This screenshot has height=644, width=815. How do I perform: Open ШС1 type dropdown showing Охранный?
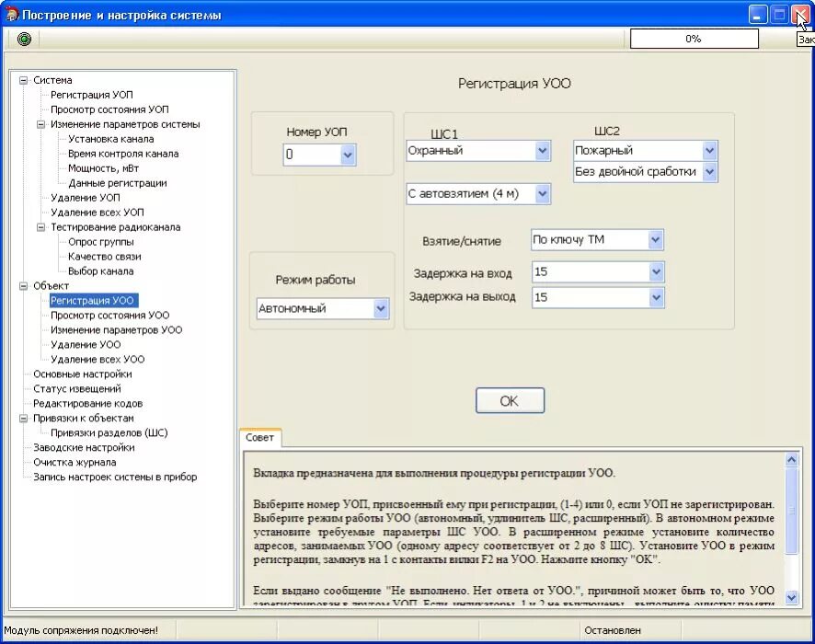542,151
